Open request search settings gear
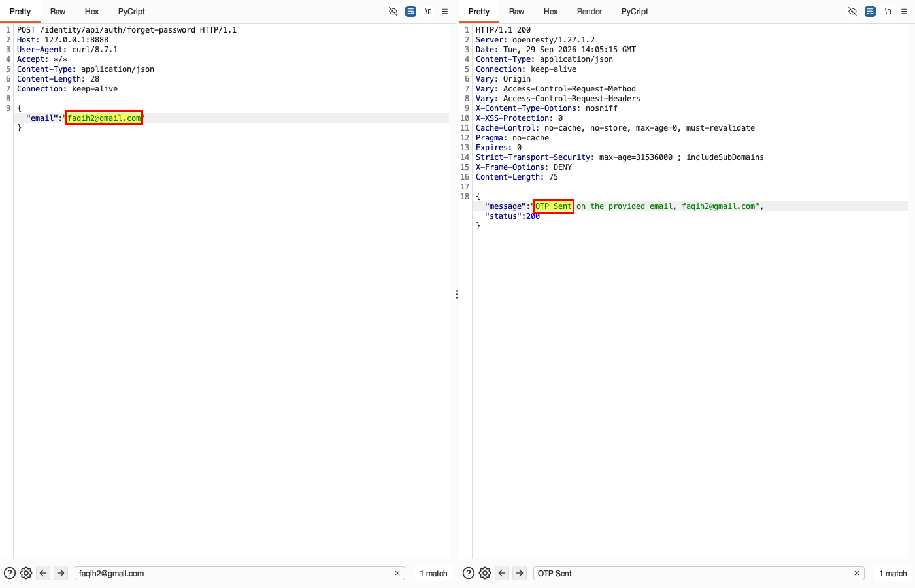The height and width of the screenshot is (588, 915). 26,573
